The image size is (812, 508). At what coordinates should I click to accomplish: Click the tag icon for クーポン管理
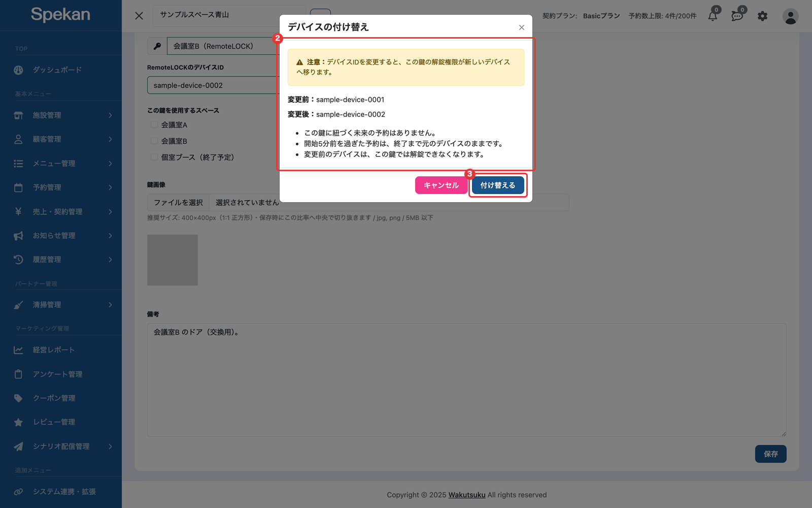pyautogui.click(x=18, y=398)
